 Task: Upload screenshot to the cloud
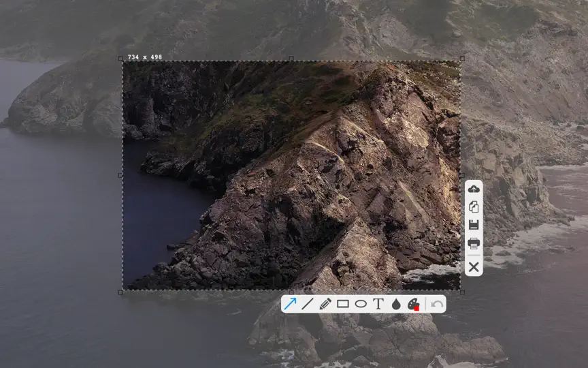coord(474,189)
